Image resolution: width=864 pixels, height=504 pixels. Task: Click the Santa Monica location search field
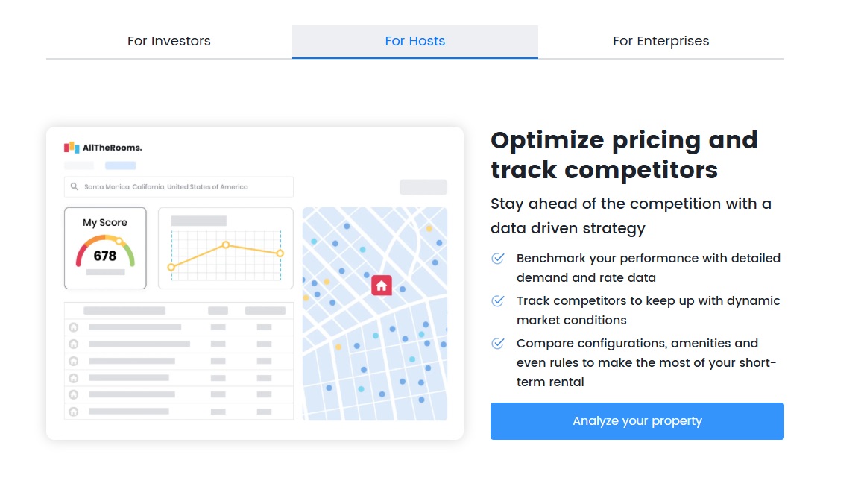click(178, 186)
